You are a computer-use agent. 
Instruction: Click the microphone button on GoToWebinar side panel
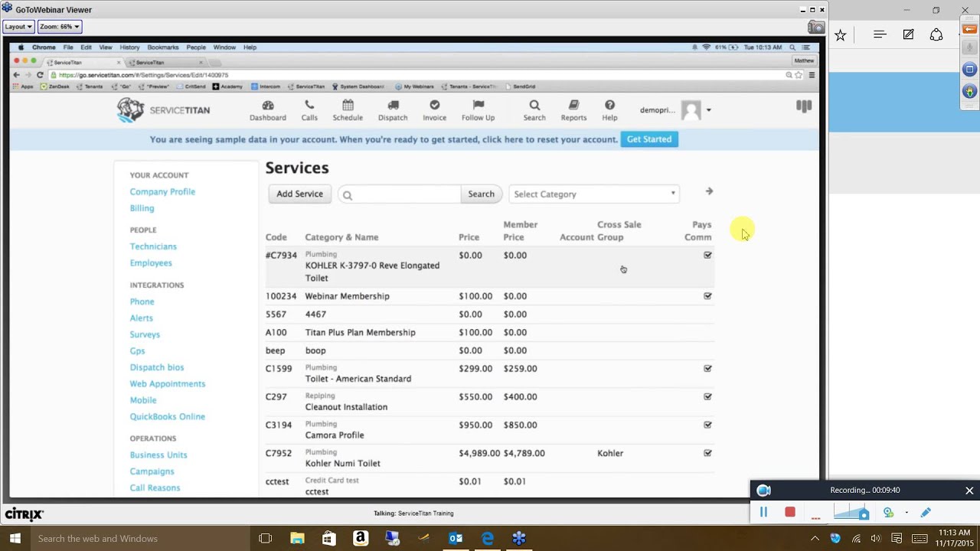pos(969,49)
